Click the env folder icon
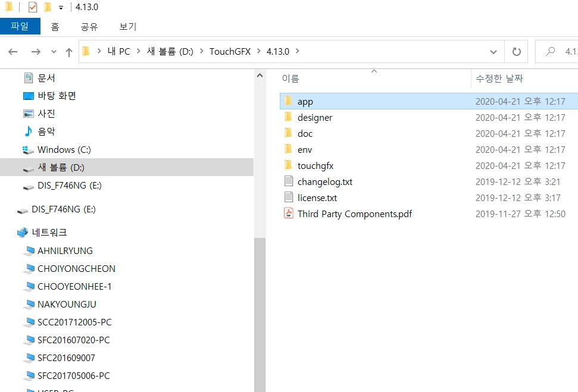578x392 pixels. coord(288,149)
